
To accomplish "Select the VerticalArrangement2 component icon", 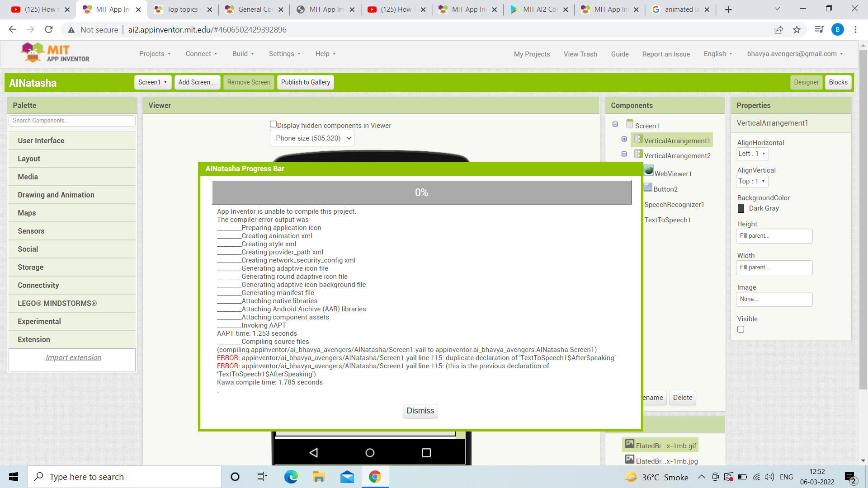I will pos(638,154).
